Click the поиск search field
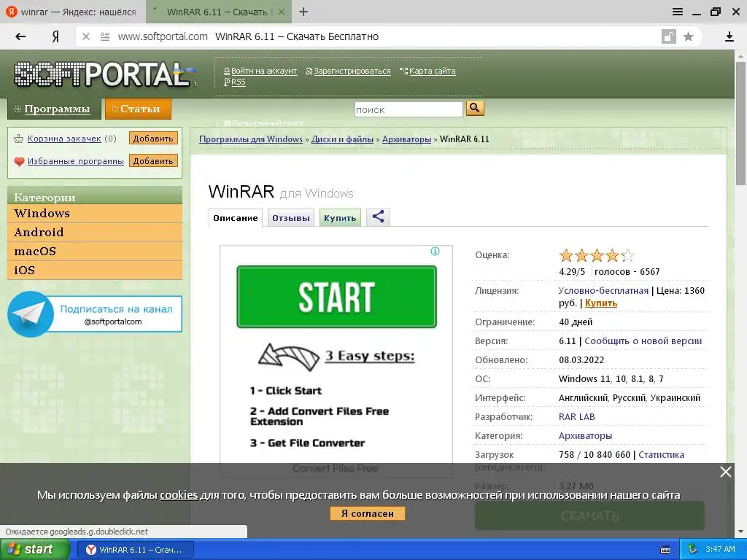The width and height of the screenshot is (747, 560). [409, 109]
